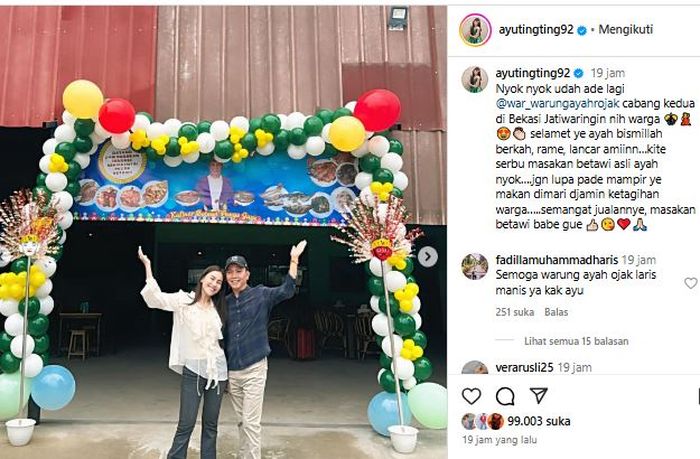Viewport: 700px width, 459px height.
Task: Click the post photo of the balloon arch
Action: point(223,232)
